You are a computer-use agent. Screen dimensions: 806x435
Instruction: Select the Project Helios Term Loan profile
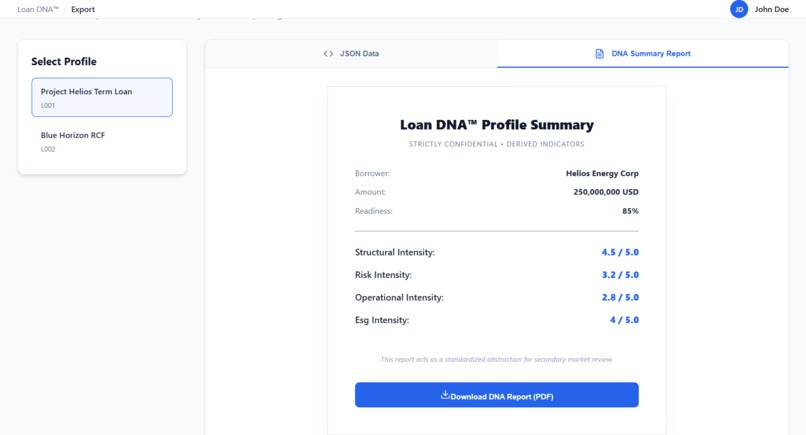[x=102, y=97]
